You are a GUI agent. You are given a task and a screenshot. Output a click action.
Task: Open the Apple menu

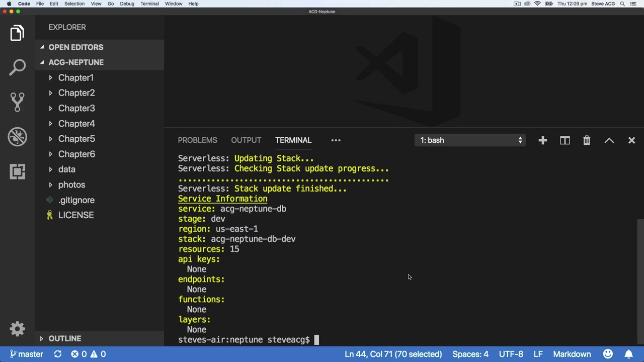tap(9, 4)
